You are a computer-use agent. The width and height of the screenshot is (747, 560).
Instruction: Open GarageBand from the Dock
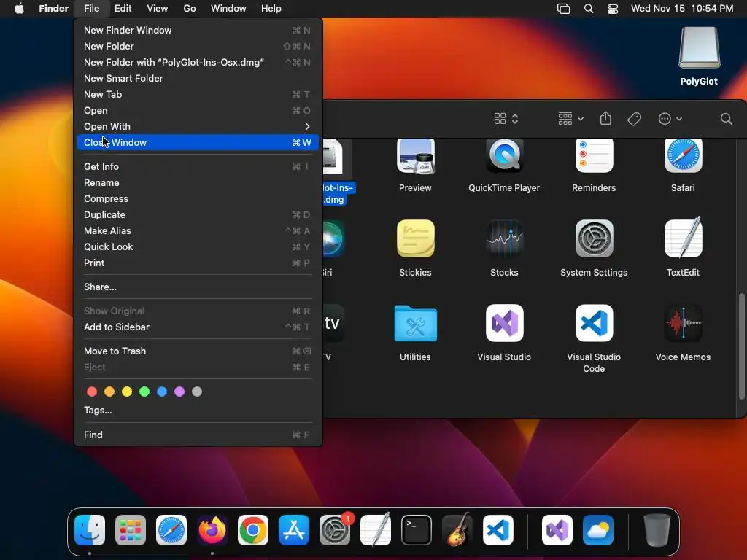pyautogui.click(x=457, y=529)
